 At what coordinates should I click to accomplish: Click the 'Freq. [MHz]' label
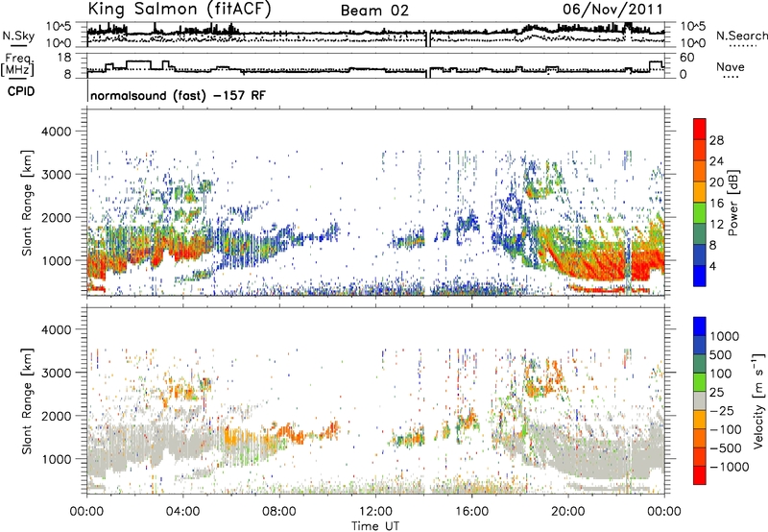[17, 64]
